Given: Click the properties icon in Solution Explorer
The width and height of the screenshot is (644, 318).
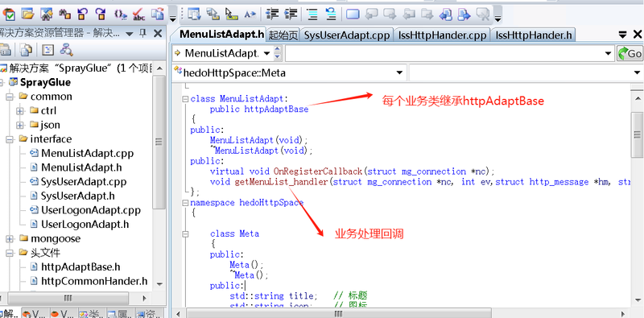Looking at the screenshot, I should pyautogui.click(x=5, y=50).
